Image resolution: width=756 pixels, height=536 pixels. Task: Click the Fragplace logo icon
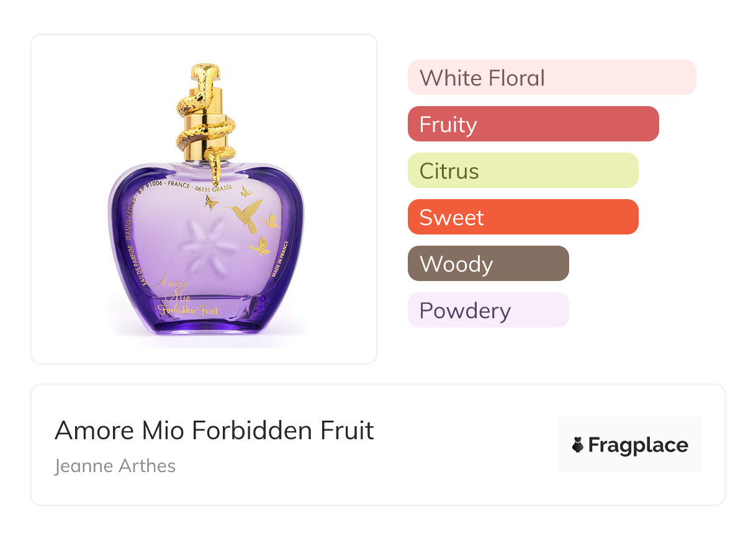[578, 445]
